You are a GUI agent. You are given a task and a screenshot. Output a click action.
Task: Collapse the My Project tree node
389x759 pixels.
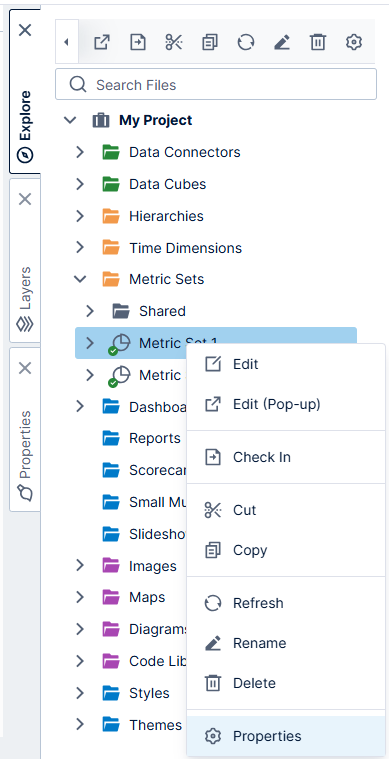71,120
